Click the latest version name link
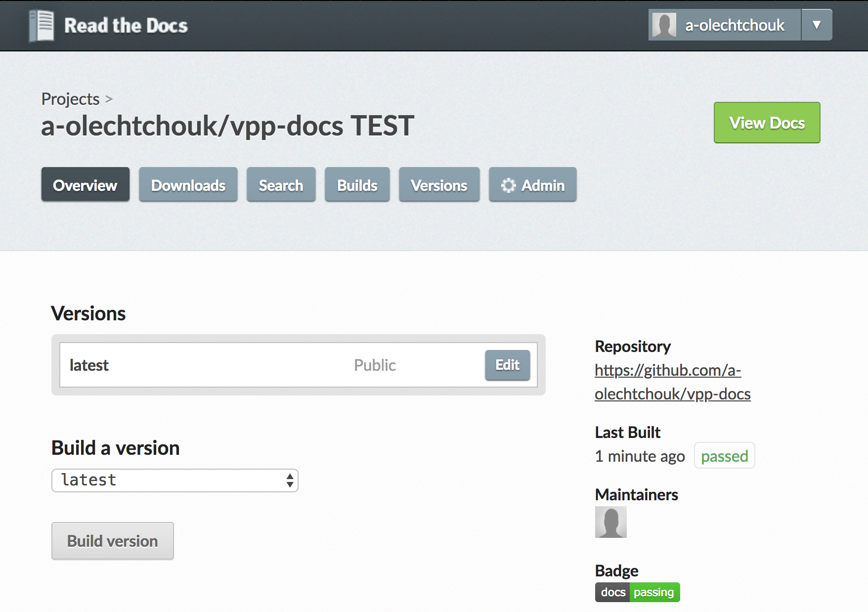 pyautogui.click(x=89, y=365)
